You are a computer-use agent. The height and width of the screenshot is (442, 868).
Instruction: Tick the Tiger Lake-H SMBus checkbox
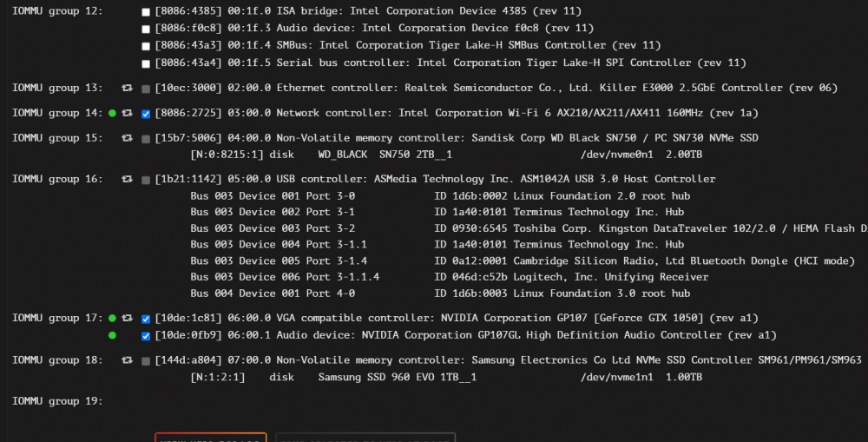[x=146, y=46]
